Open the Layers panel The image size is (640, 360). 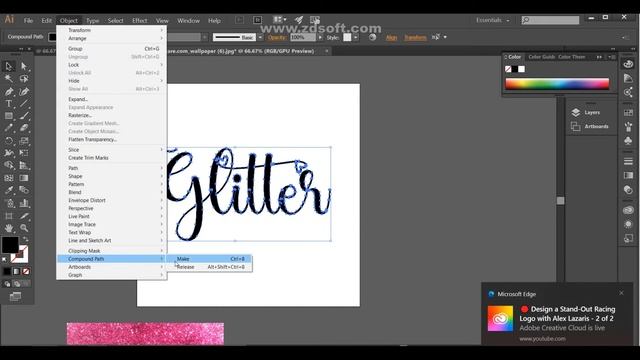[x=586, y=112]
